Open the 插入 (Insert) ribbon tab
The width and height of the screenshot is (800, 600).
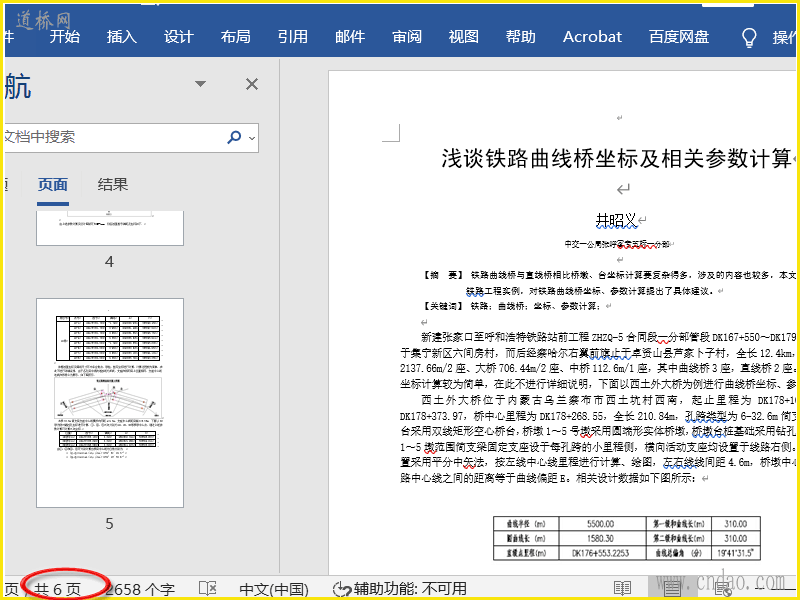[121, 37]
